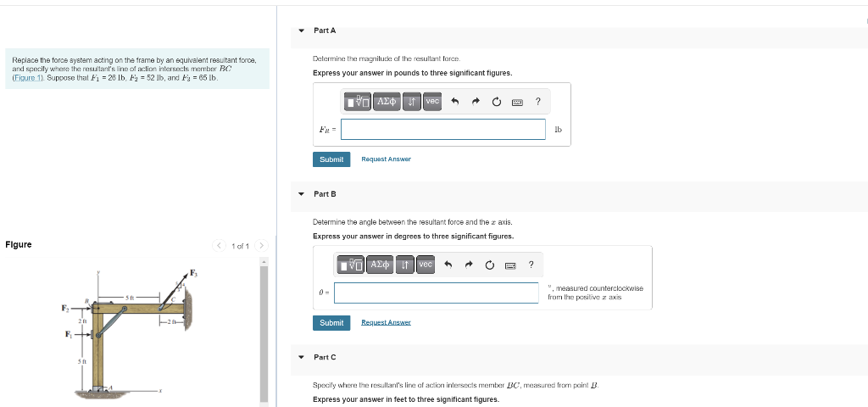Screen dimensions: 868x407
Task: Collapse the Part B section
Action: (x=301, y=194)
